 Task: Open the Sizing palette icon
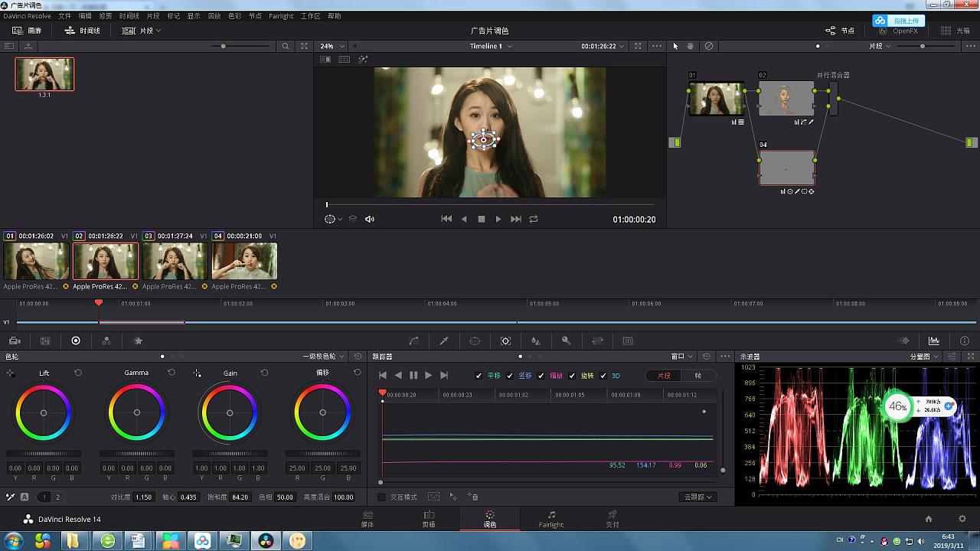(x=598, y=341)
